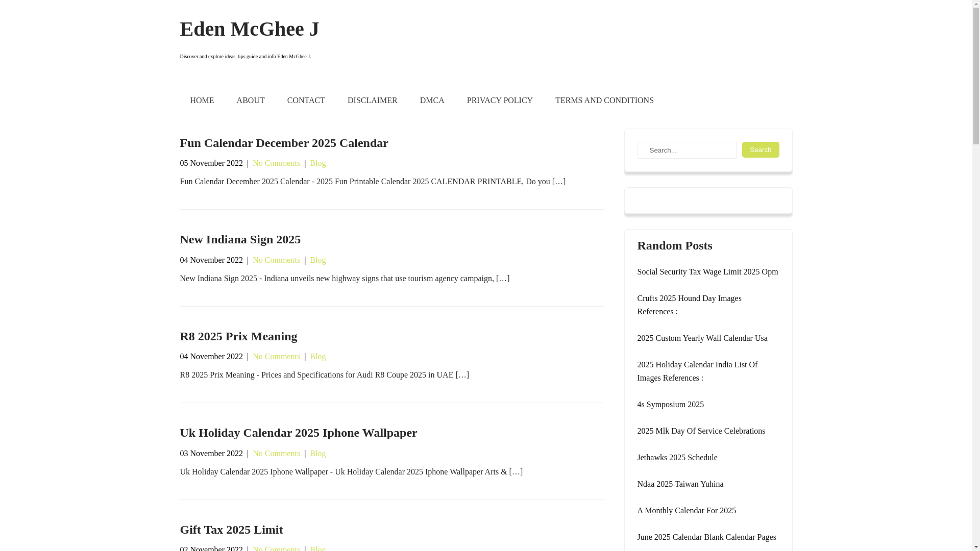
Task: Open the TERMS AND CONDITIONS page
Action: [604, 101]
